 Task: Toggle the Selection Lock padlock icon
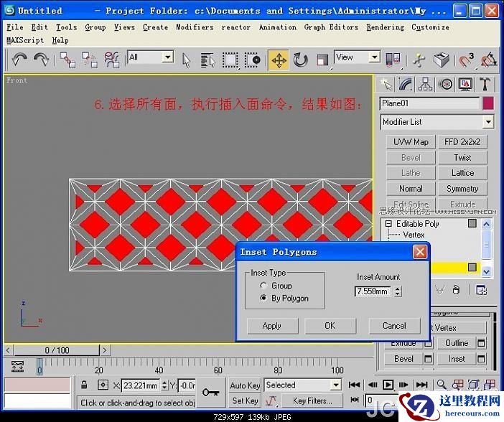[84, 385]
